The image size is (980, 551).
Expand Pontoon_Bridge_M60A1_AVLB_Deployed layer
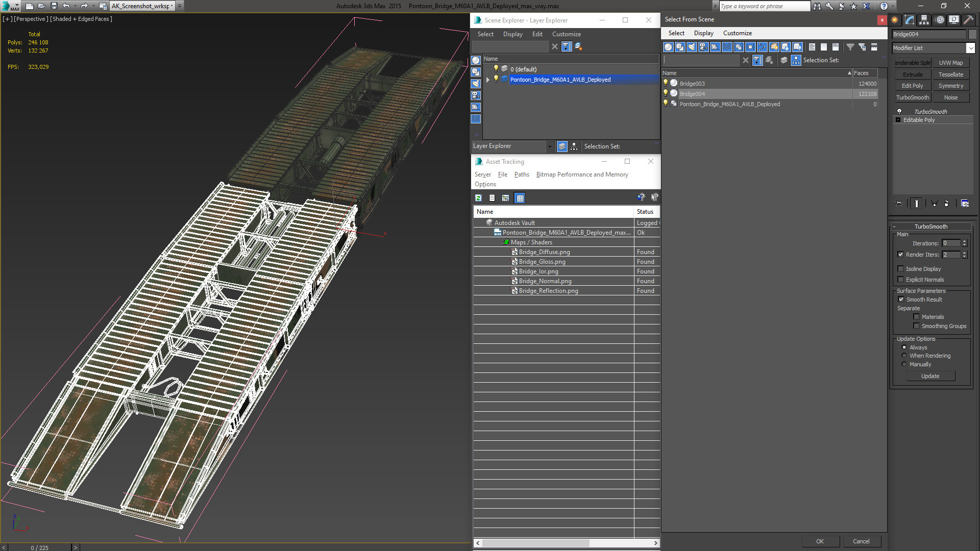click(488, 80)
